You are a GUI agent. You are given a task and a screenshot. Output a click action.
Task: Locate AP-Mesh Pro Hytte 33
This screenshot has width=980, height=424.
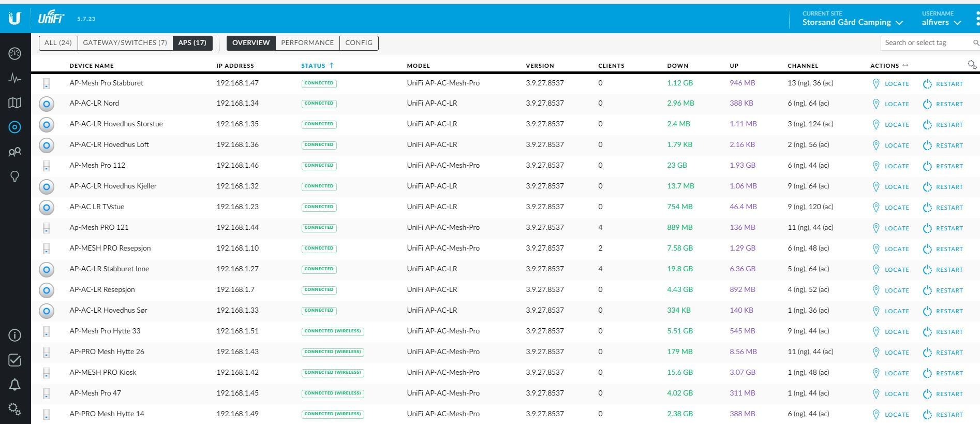coord(890,332)
